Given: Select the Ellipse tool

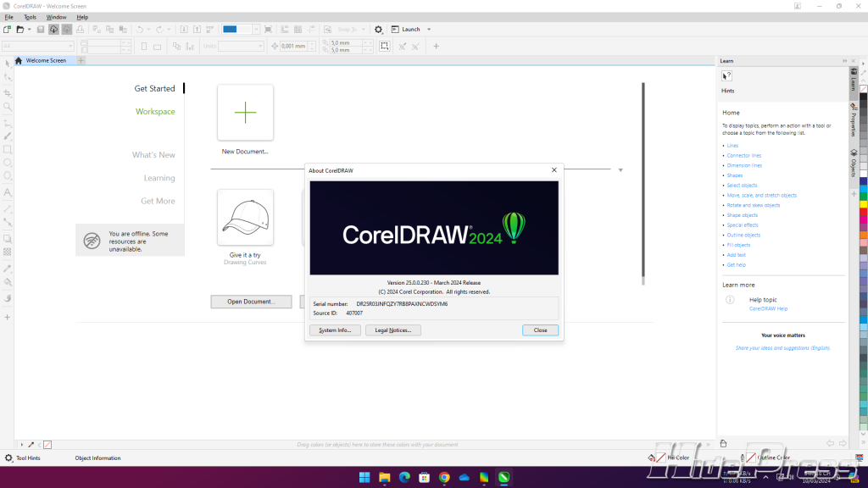Looking at the screenshot, I should [8, 163].
